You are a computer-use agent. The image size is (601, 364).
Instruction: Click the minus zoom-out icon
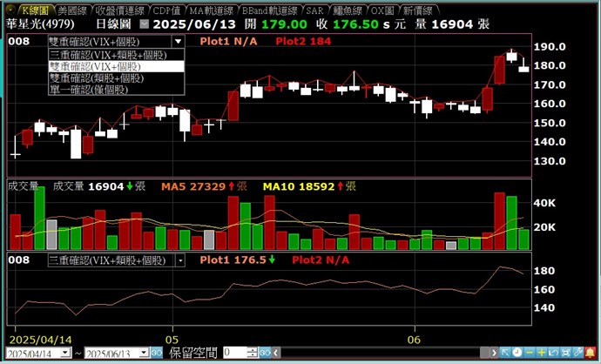click(529, 353)
